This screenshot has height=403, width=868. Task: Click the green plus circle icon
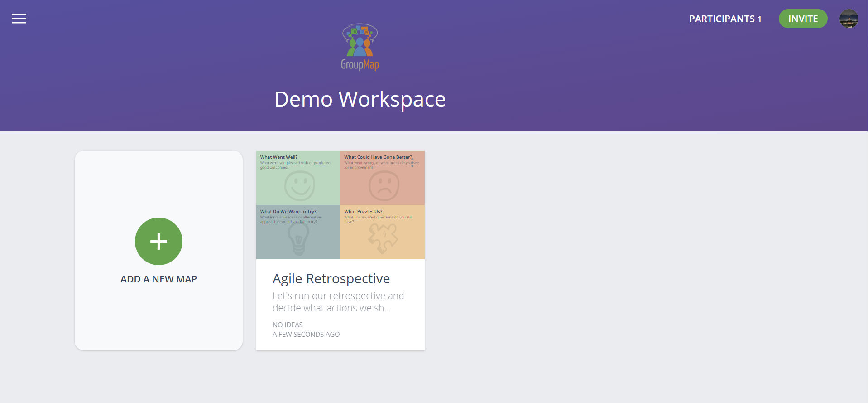[158, 241]
